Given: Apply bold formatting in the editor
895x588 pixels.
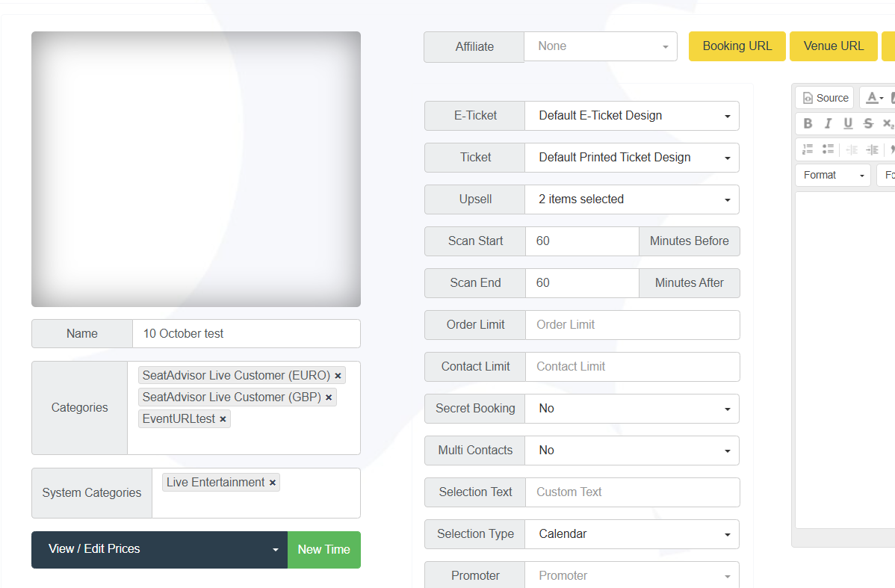Looking at the screenshot, I should click(808, 123).
